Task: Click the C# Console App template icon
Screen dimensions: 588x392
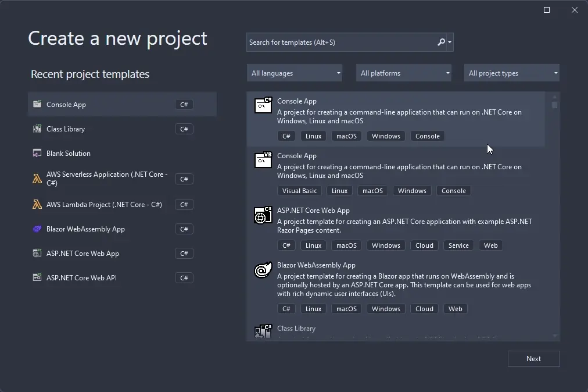Action: pyautogui.click(x=263, y=105)
